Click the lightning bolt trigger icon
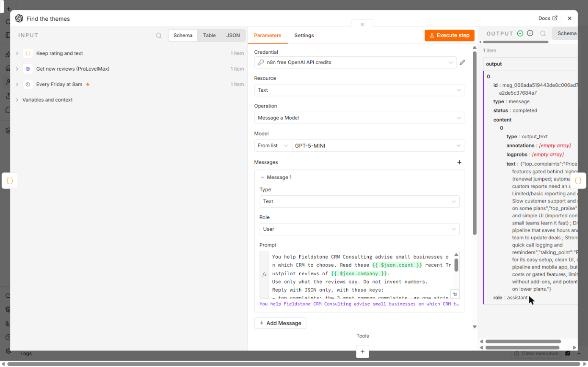The height and width of the screenshot is (367, 588). [x=88, y=84]
